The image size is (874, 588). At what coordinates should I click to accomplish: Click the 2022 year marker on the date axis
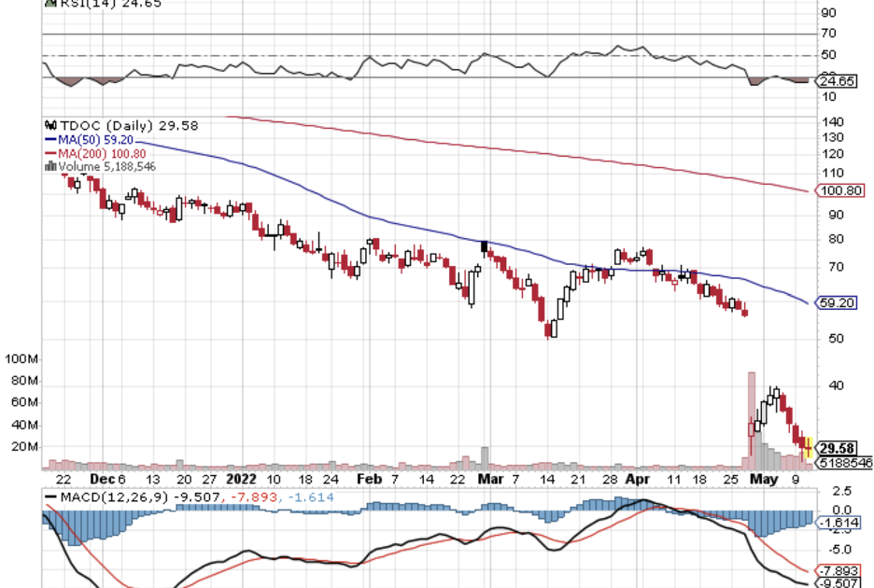pos(240,478)
